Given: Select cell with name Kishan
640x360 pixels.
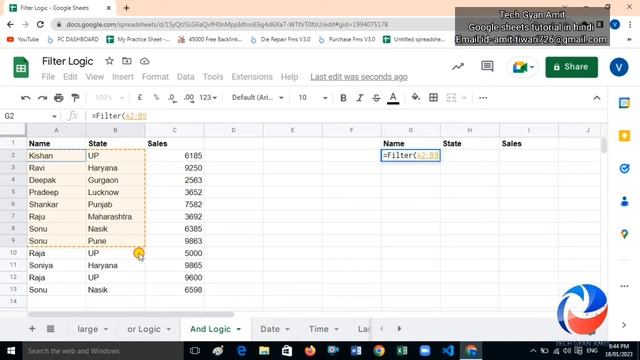Looking at the screenshot, I should point(56,156).
